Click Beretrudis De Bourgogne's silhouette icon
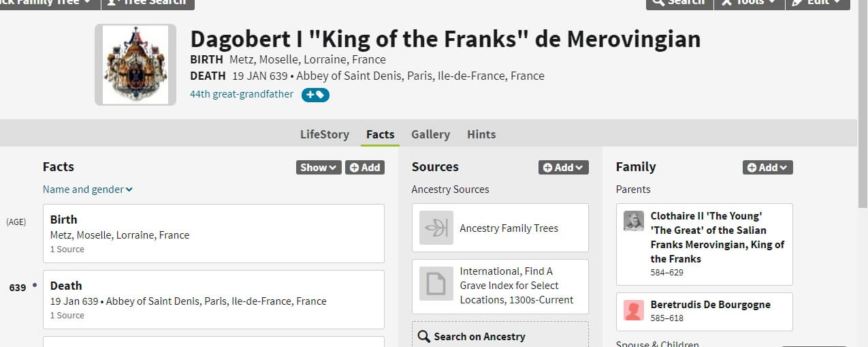This screenshot has width=868, height=347. click(x=634, y=311)
